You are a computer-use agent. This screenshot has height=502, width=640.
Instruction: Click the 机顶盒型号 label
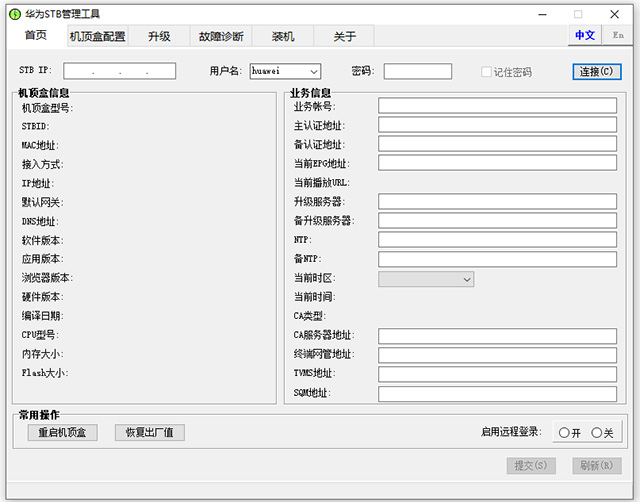[47, 108]
